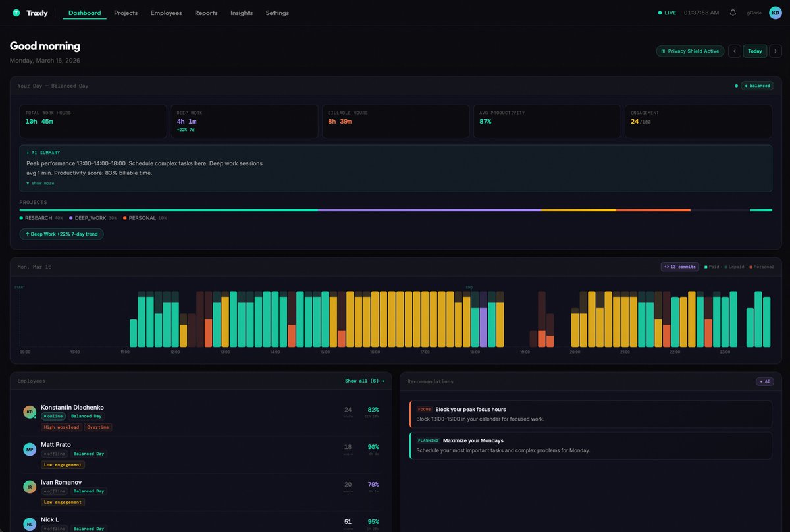Click Matt Prato's Low engagement tag

tap(63, 465)
